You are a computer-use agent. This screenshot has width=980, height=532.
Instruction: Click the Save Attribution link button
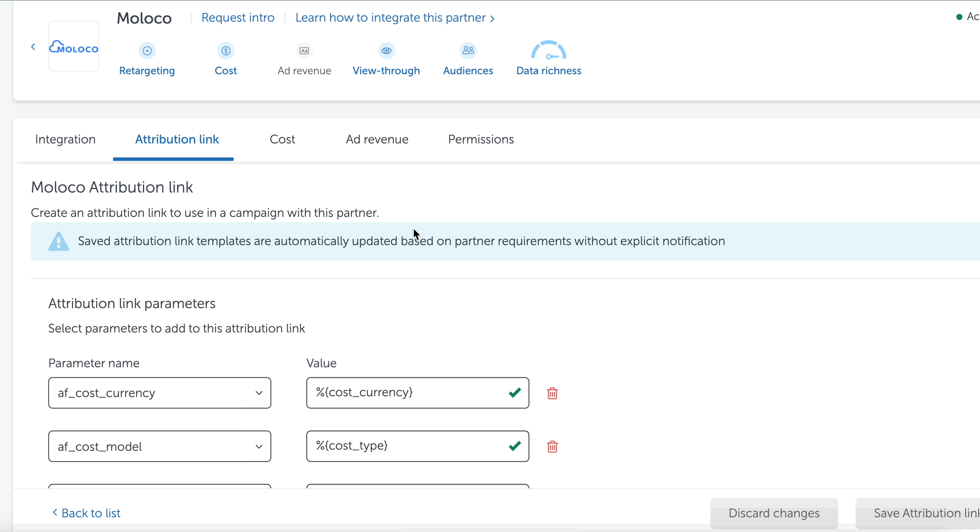tap(918, 513)
